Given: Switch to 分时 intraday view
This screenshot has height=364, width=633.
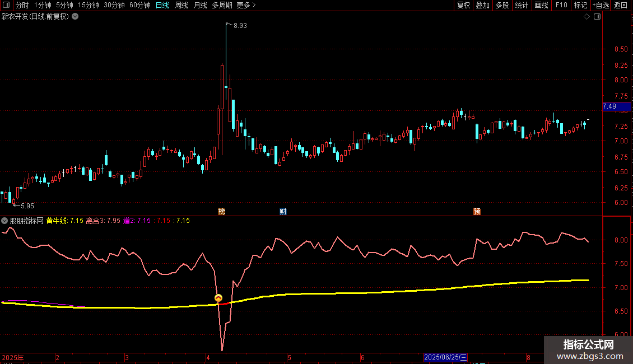Looking at the screenshot, I should click(x=22, y=5).
